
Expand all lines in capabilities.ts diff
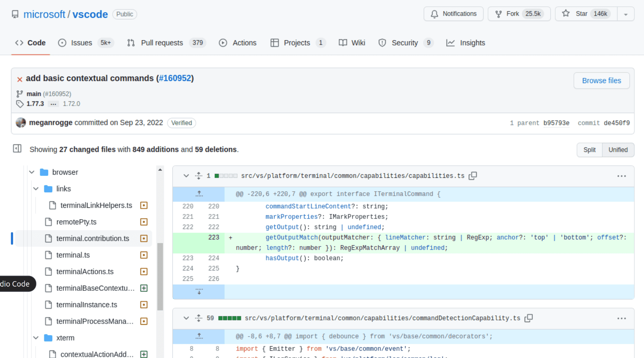(199, 176)
